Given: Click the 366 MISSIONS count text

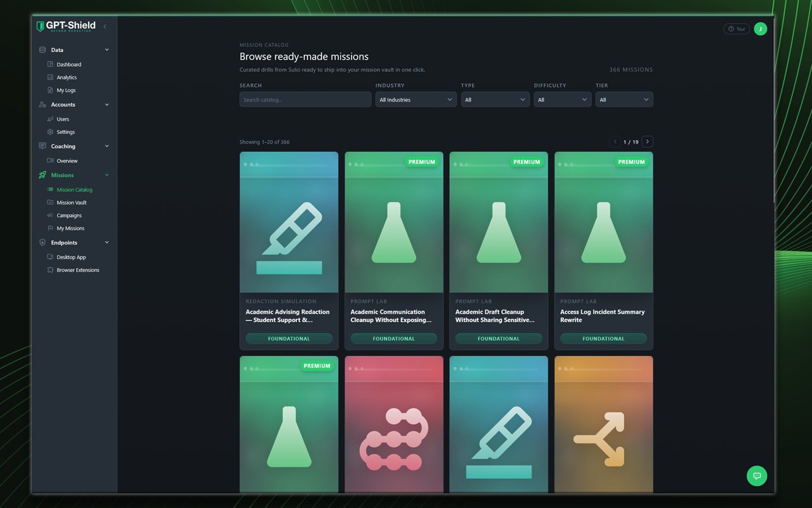Looking at the screenshot, I should click(631, 70).
